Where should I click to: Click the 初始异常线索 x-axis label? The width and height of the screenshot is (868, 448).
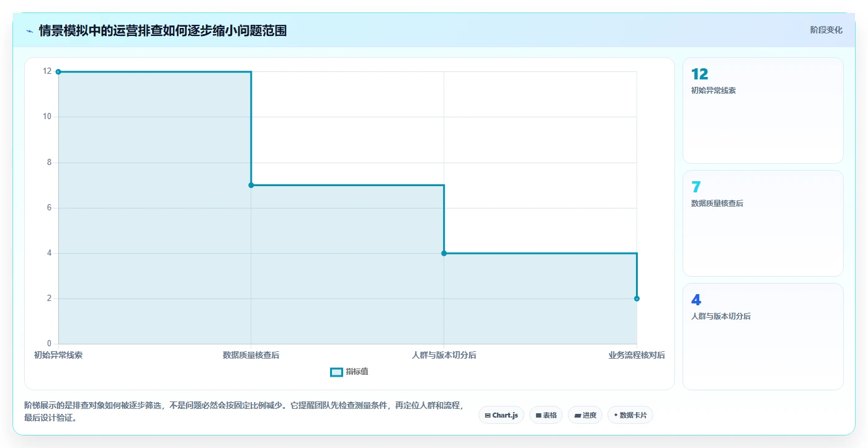tap(58, 355)
